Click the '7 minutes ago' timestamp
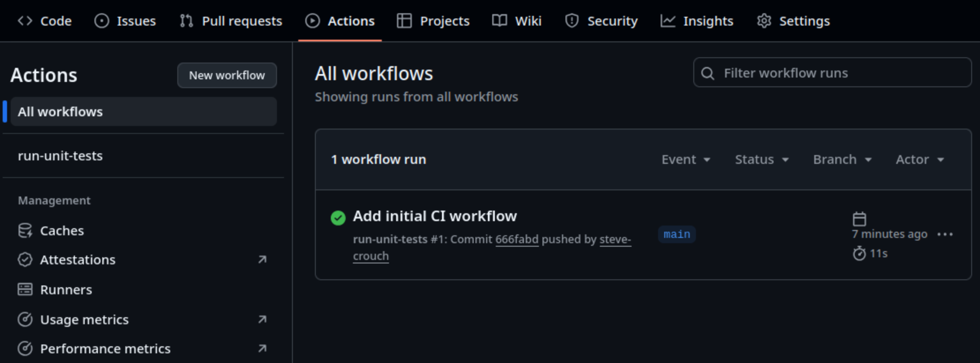Viewport: 980px width, 363px height. click(890, 234)
